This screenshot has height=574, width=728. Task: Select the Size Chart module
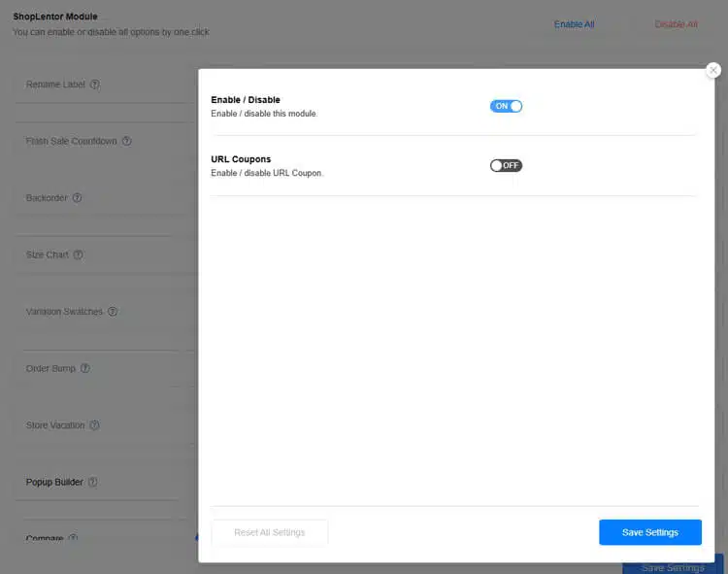47,254
